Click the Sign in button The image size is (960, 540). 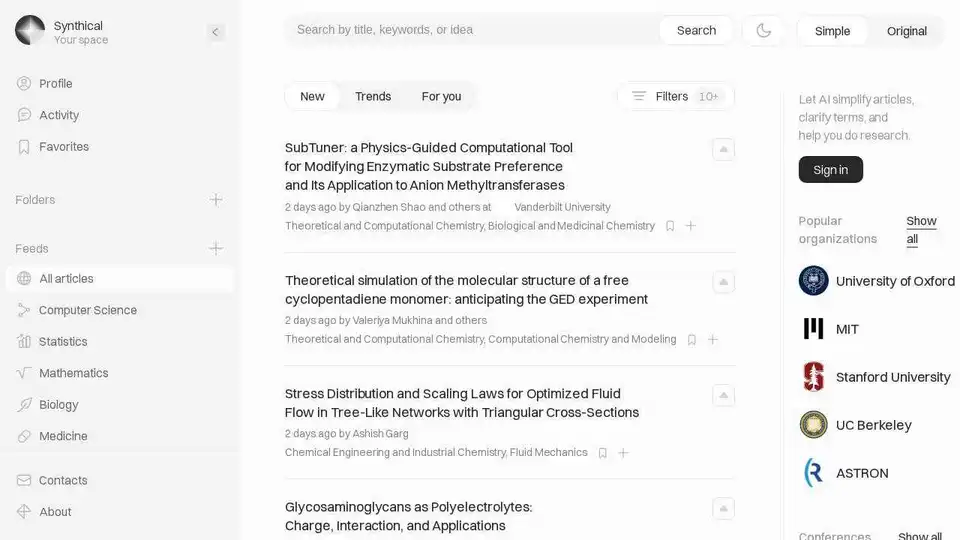pyautogui.click(x=830, y=170)
